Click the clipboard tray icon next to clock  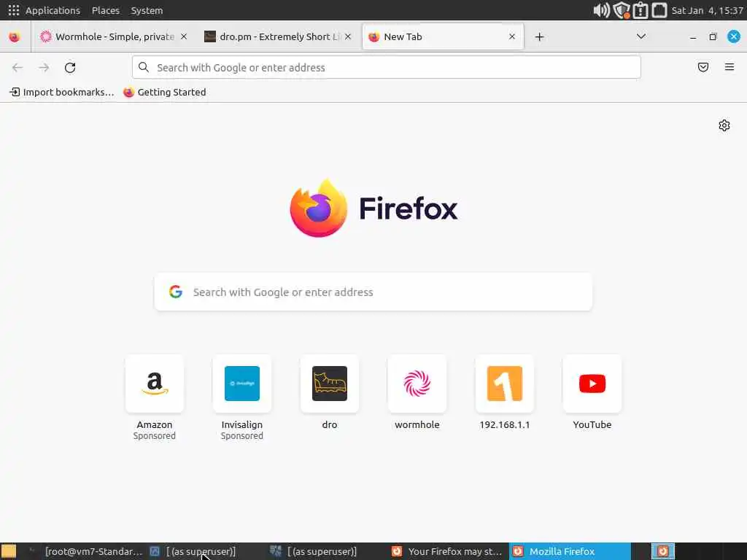point(659,10)
